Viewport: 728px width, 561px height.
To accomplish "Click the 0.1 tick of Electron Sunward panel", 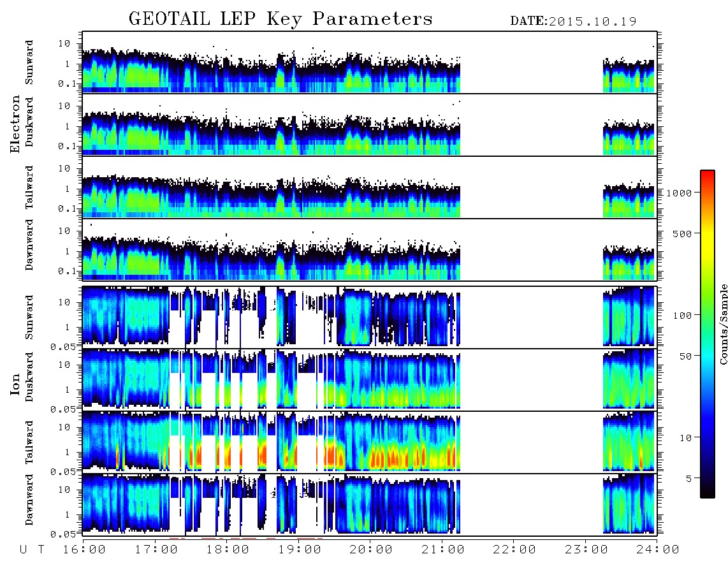I will (x=67, y=84).
